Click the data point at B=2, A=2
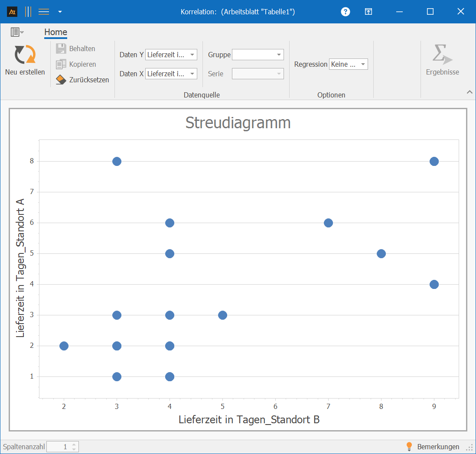Image resolution: width=476 pixels, height=454 pixels. point(64,346)
